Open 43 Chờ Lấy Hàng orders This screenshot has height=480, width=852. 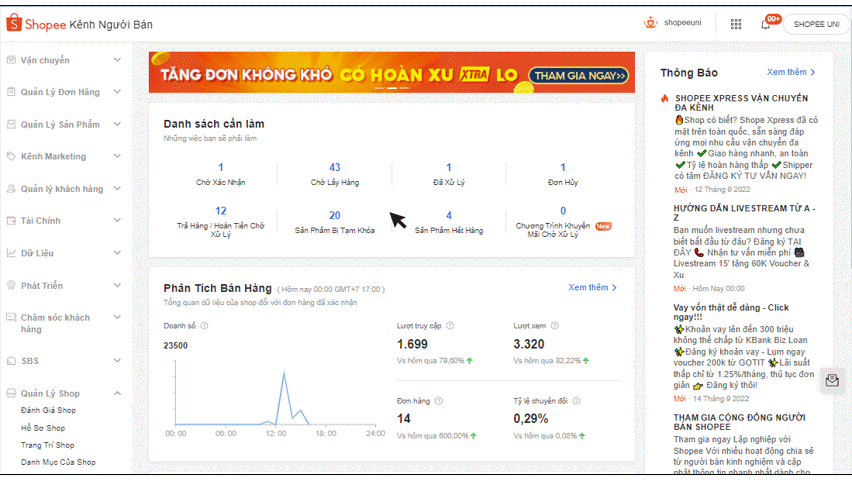(335, 174)
